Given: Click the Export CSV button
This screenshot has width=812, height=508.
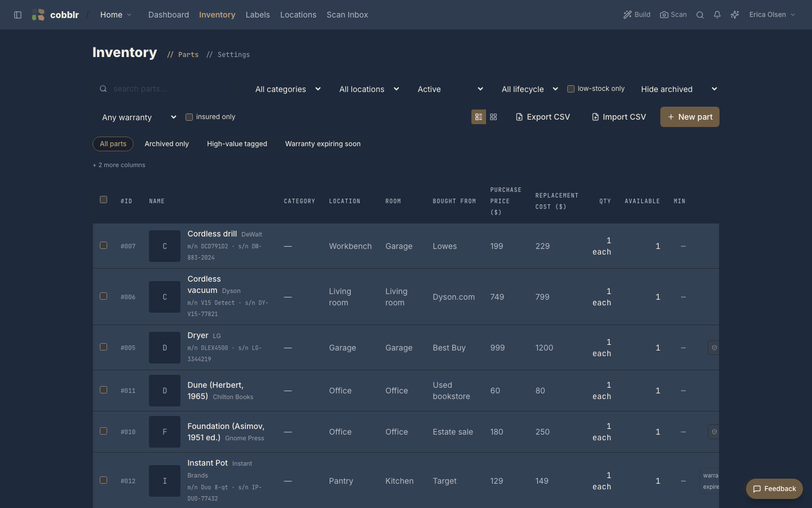Looking at the screenshot, I should (542, 117).
